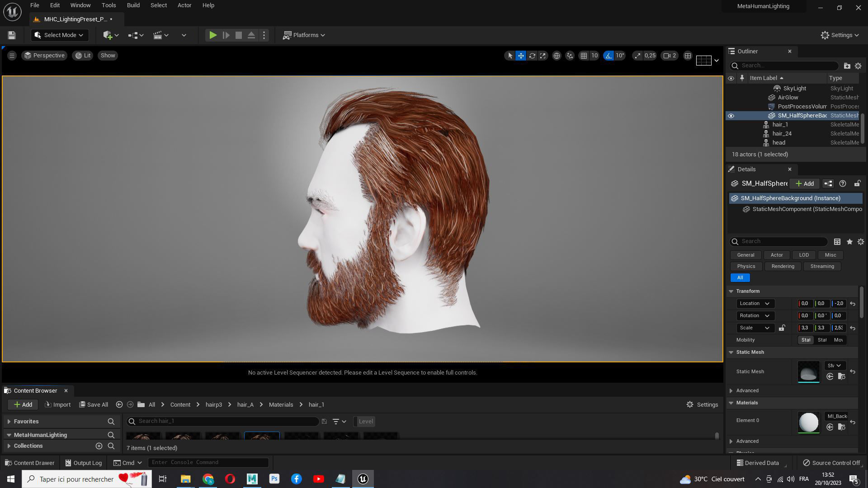Open the Cmd console type dropdown
The width and height of the screenshot is (868, 488).
coord(127,463)
